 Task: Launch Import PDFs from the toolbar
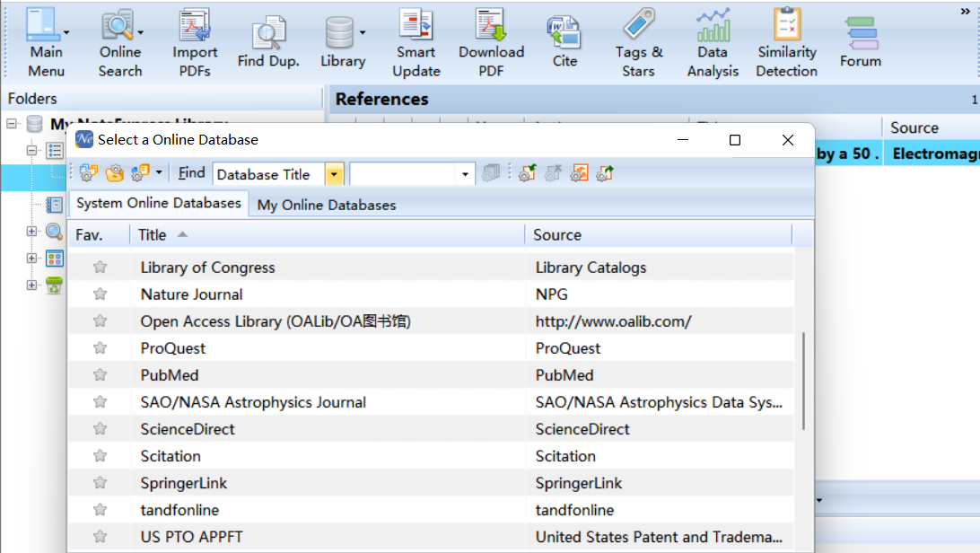[195, 42]
